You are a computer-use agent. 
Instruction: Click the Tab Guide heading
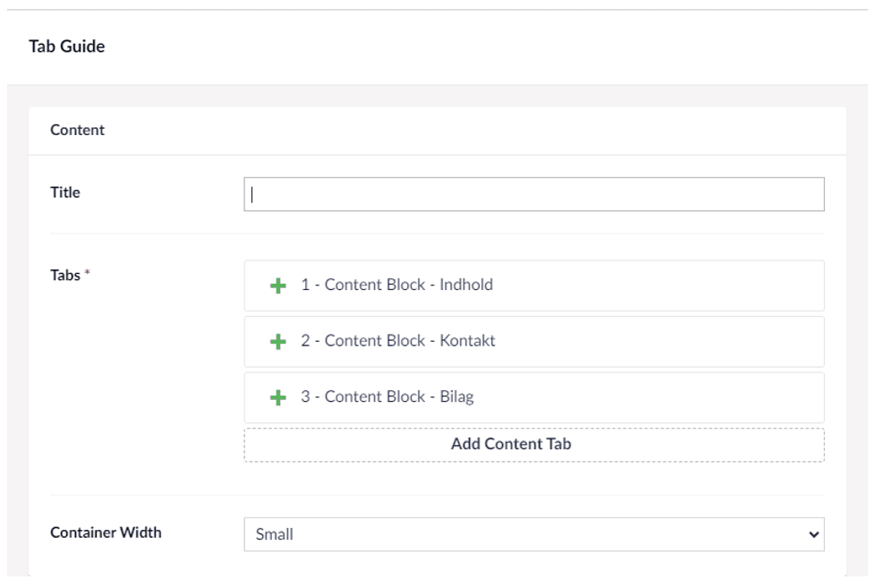tap(67, 46)
